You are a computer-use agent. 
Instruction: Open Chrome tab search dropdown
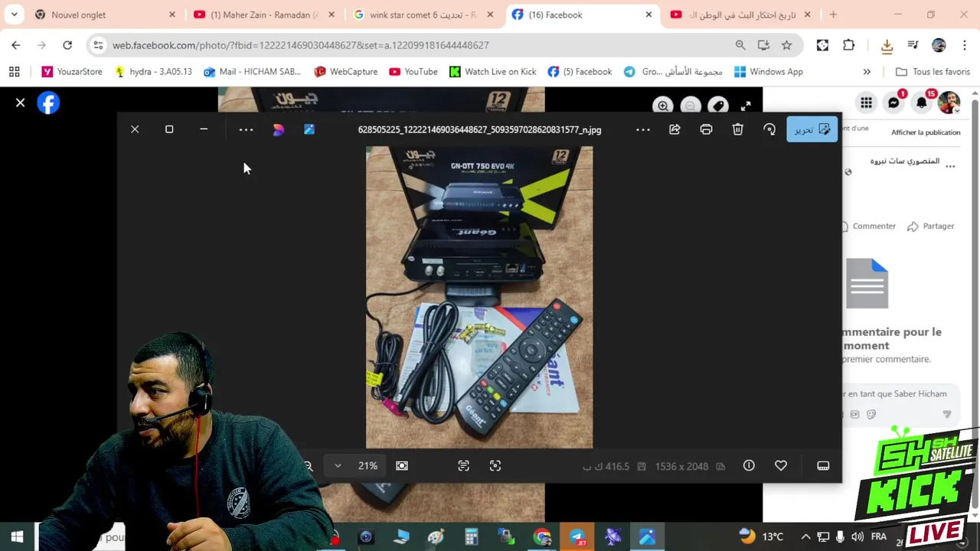pos(14,15)
